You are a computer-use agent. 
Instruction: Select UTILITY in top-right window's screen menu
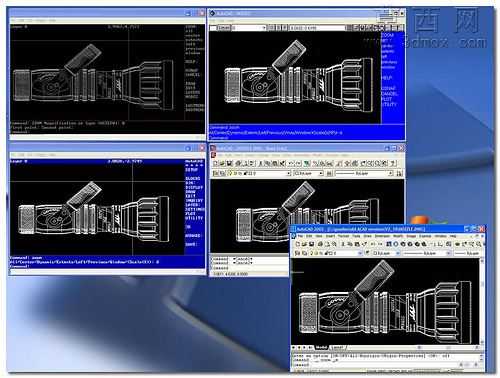click(389, 104)
